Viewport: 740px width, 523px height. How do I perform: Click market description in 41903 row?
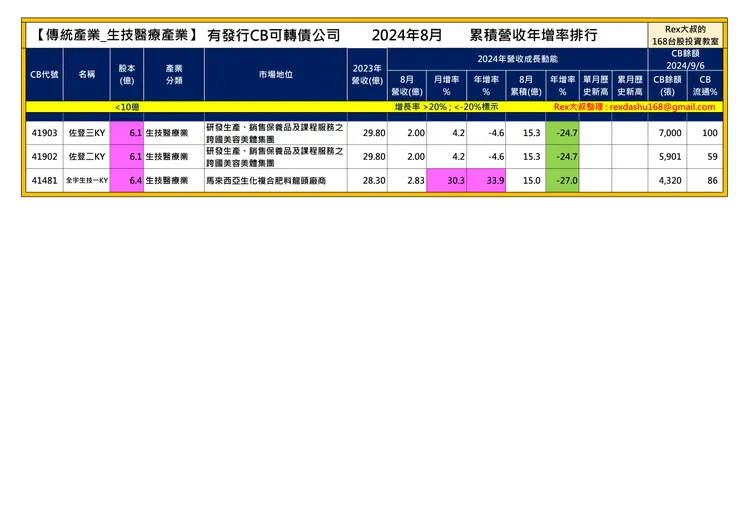coord(275,133)
